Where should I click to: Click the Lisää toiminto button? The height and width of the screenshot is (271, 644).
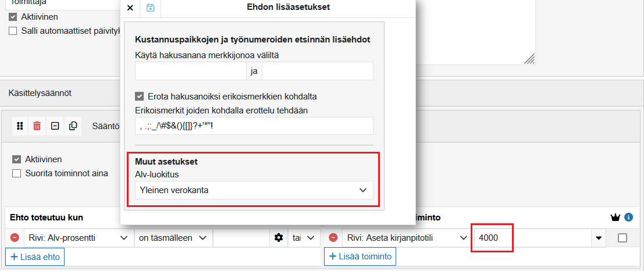pos(361,256)
